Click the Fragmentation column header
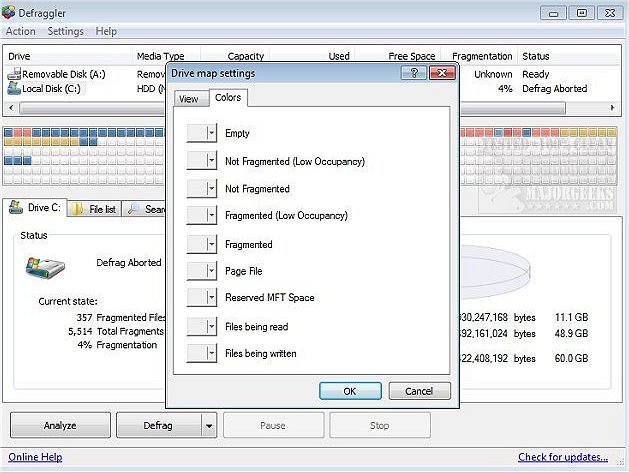Screen dimensions: 629x473 [479, 56]
